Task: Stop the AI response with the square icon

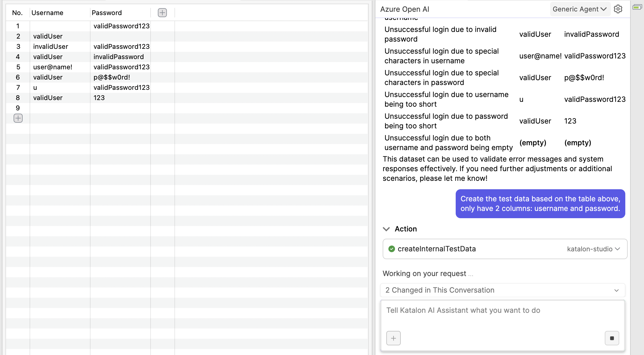Action: pos(612,338)
